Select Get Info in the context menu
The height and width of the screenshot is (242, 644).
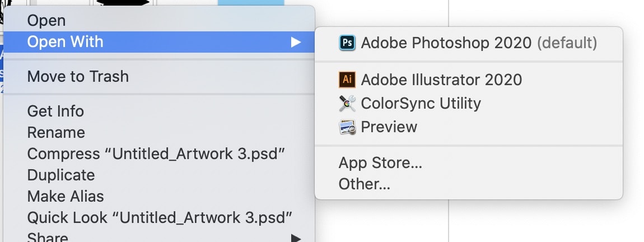tap(159, 111)
